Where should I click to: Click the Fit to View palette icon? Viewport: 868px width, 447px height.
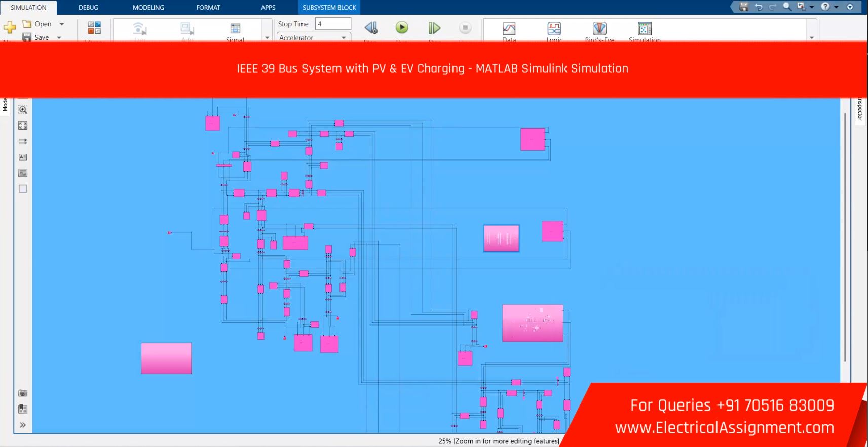pos(23,125)
